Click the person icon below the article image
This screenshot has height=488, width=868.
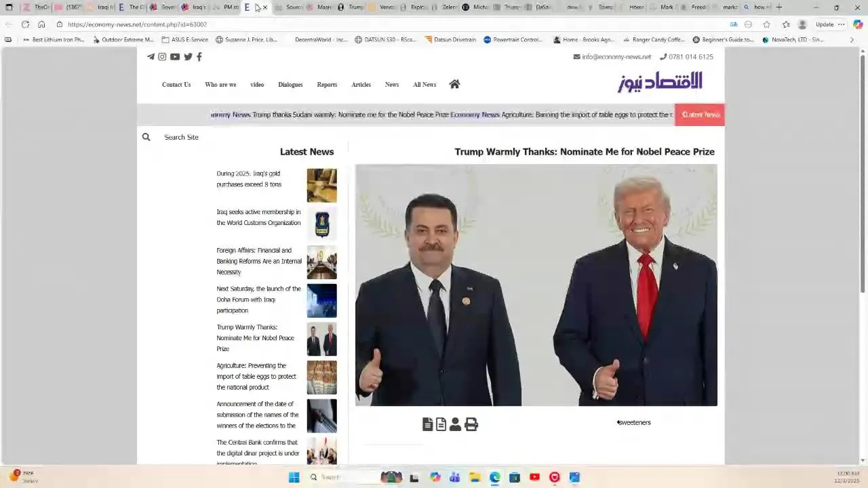(455, 424)
